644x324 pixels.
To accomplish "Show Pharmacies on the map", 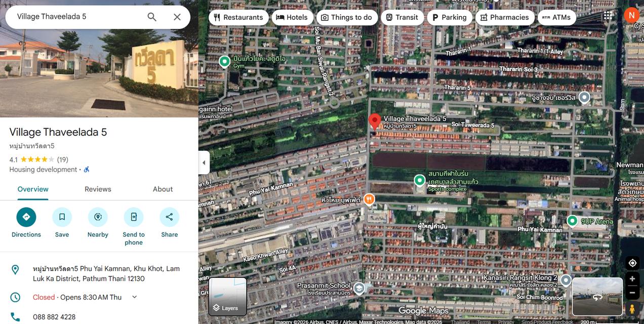I will click(504, 17).
